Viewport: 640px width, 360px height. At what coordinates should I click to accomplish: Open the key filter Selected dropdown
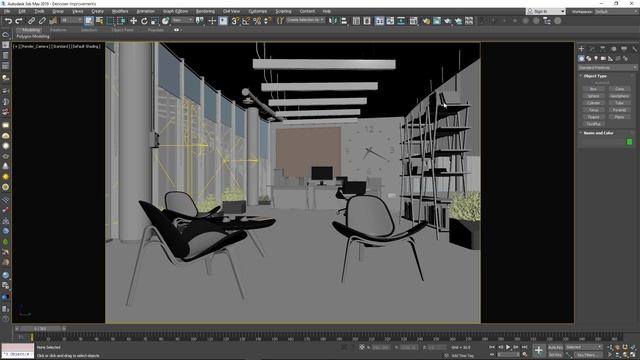[584, 347]
